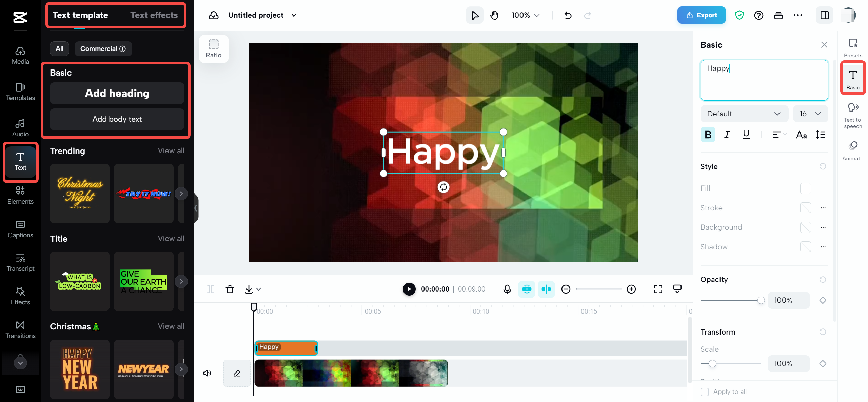Image resolution: width=868 pixels, height=402 pixels.
Task: Click the Export button
Action: [x=701, y=15]
